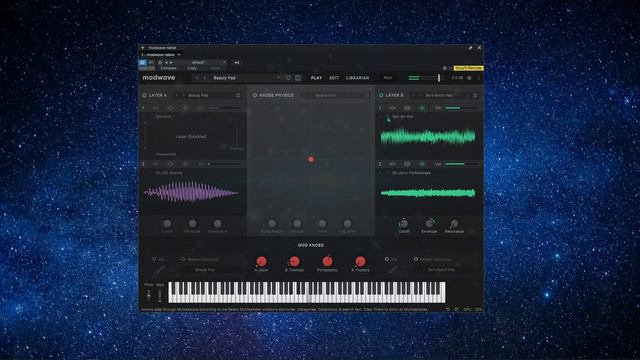
Task: Click Layer A Cutoff knob
Action: (x=167, y=223)
